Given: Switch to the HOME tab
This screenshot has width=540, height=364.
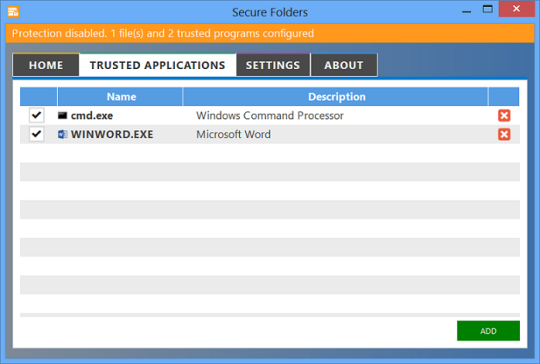Looking at the screenshot, I should tap(46, 65).
